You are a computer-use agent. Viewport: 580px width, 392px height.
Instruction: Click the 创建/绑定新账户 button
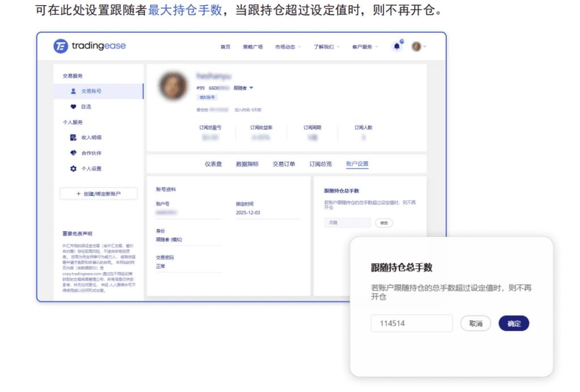pos(99,194)
